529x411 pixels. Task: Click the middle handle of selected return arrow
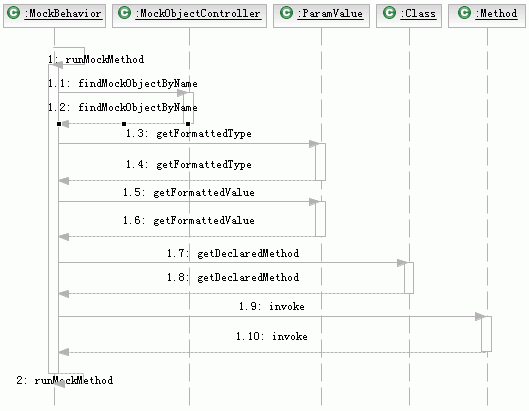click(124, 124)
